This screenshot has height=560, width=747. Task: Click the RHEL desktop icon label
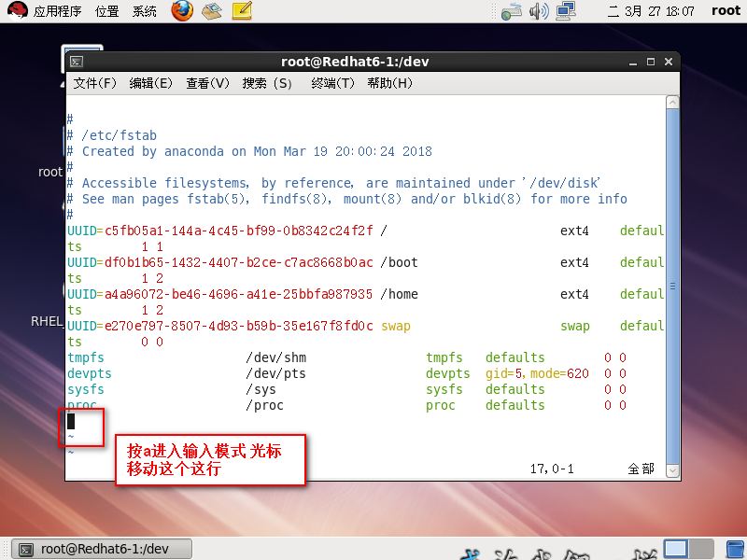point(46,321)
